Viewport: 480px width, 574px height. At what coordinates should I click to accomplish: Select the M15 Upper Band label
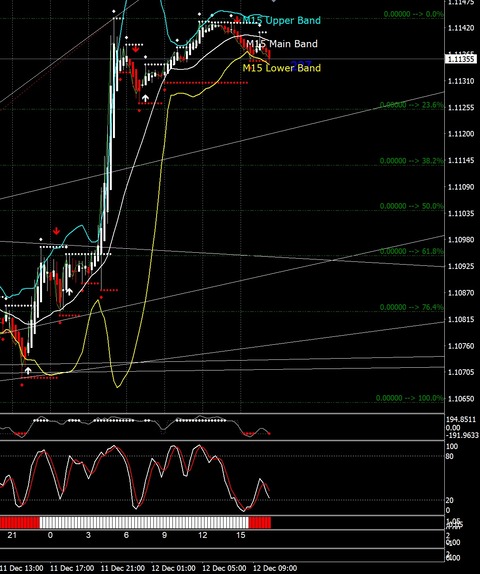(282, 20)
